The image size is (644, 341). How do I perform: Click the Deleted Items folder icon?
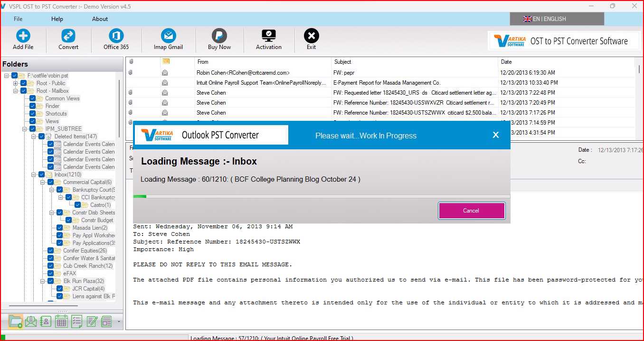[x=49, y=136]
